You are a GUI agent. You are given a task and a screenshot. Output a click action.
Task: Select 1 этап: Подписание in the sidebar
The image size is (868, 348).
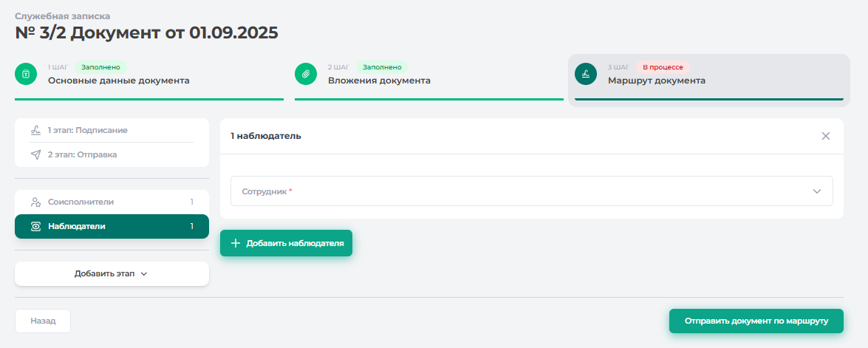87,130
